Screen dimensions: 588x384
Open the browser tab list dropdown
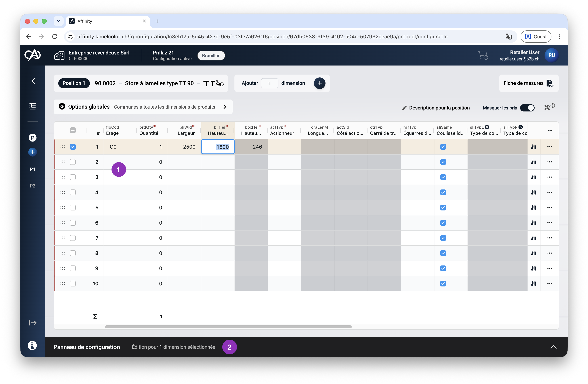pos(58,21)
